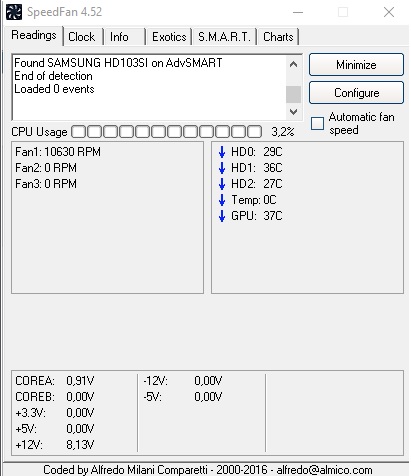411x476 pixels.
Task: Click the HD0 temperature value 29C
Action: click(273, 152)
